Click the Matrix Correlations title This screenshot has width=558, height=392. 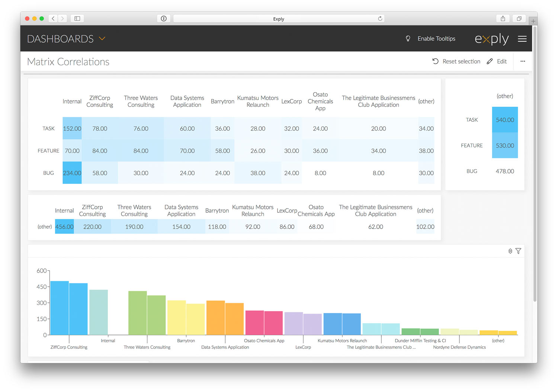coord(68,62)
